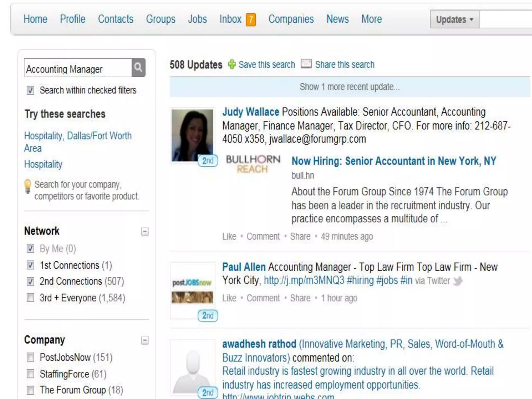
Task: Open the Companies navigation menu
Action: [291, 19]
